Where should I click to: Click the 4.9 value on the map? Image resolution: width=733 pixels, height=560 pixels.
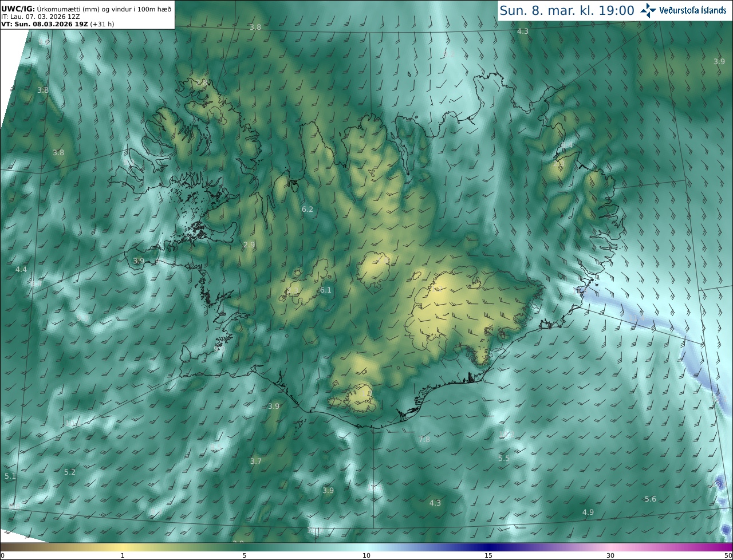tap(588, 512)
